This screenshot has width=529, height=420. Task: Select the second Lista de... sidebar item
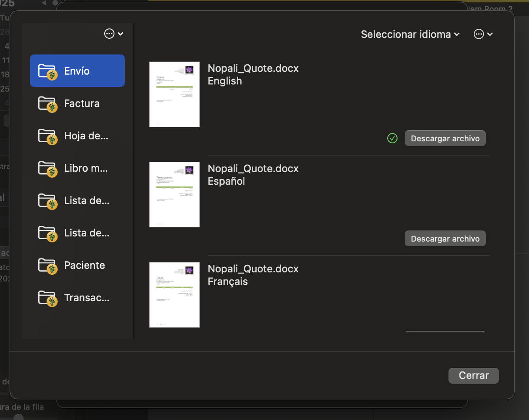[77, 233]
